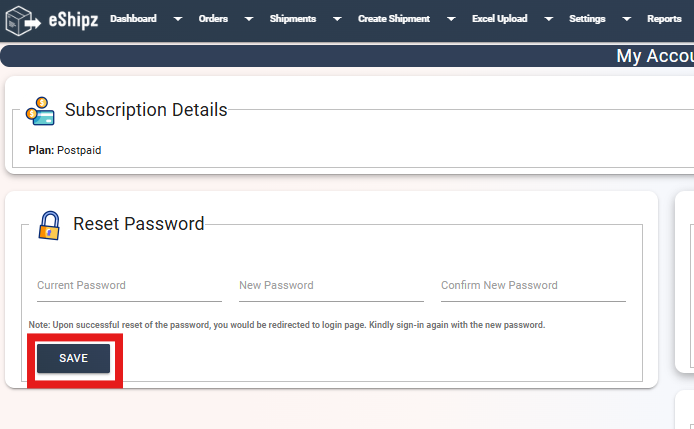Expand the Settings dropdown arrow

[626, 19]
